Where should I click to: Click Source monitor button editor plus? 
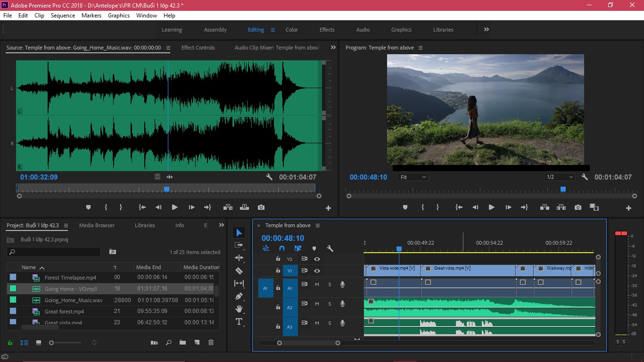[329, 208]
